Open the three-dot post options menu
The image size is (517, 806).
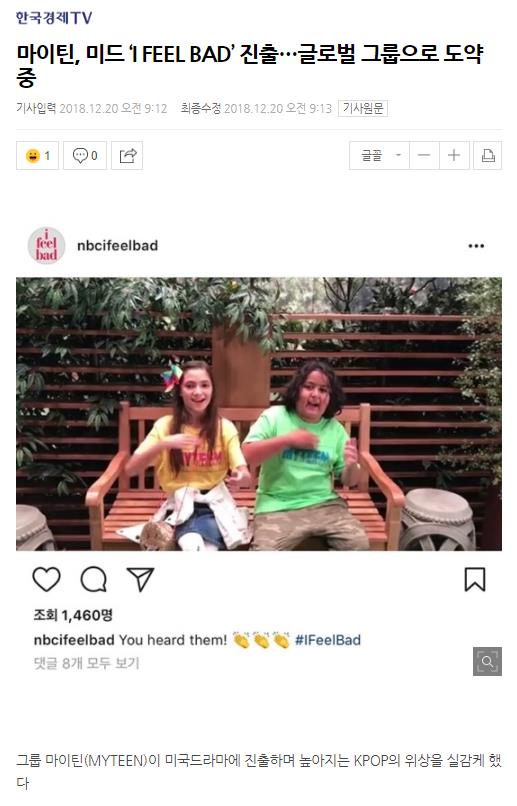click(476, 246)
